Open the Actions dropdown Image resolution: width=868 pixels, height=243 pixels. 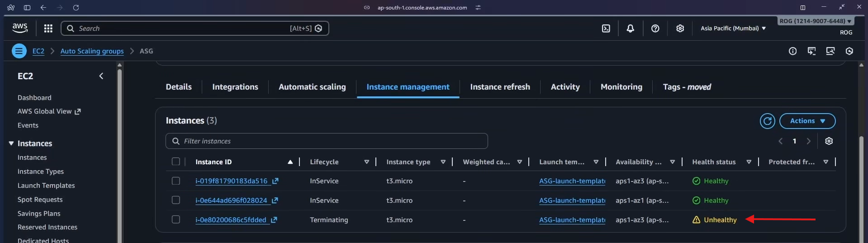pos(807,121)
